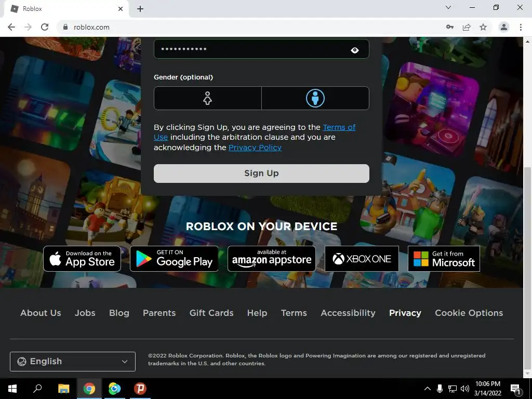Click the page scrollbar thumb
The width and height of the screenshot is (532, 399).
(527, 268)
